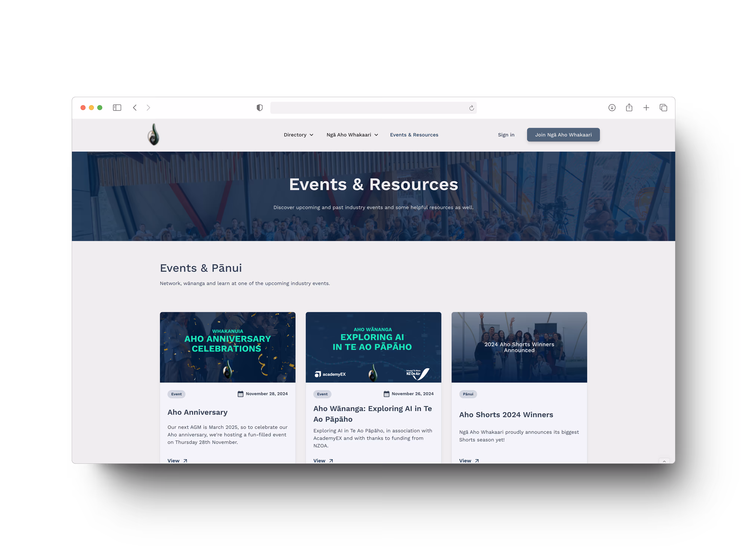This screenshot has height=560, width=747.
Task: Click the Event tag on Aho Wānanga card
Action: tap(322, 394)
